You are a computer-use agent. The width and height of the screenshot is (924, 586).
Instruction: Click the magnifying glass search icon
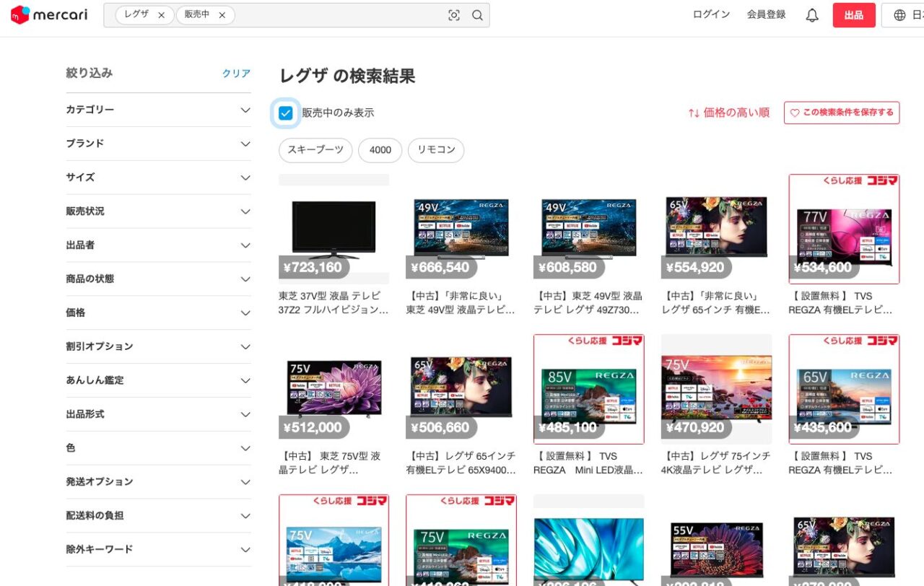[477, 15]
